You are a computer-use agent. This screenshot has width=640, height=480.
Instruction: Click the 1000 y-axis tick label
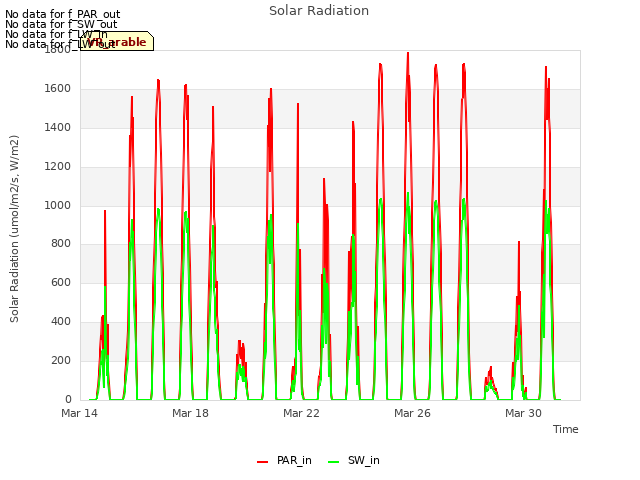[x=58, y=205]
